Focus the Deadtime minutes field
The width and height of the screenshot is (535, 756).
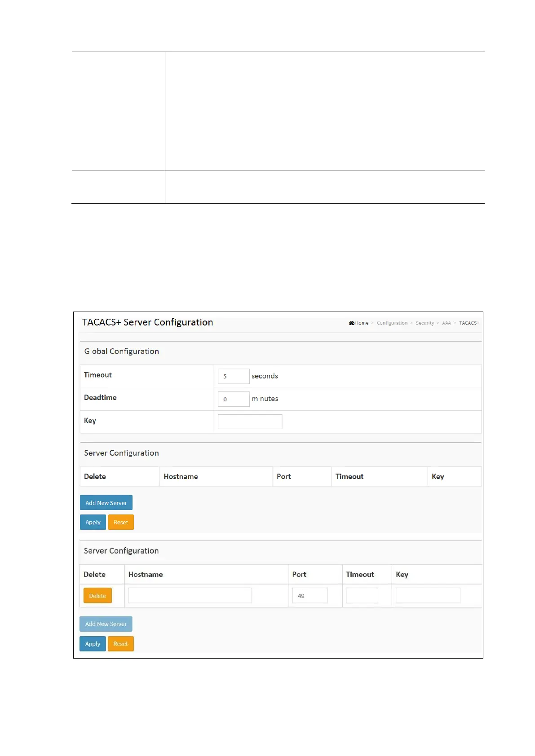click(234, 399)
